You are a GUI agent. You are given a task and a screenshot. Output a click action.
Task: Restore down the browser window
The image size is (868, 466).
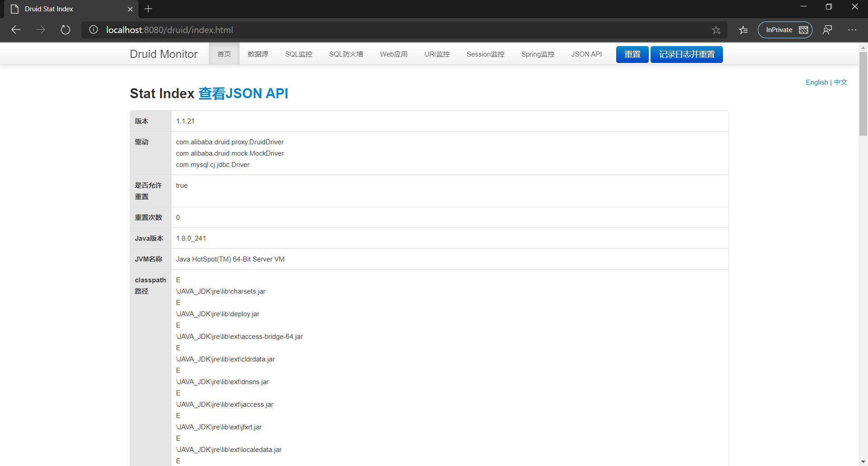pyautogui.click(x=829, y=7)
